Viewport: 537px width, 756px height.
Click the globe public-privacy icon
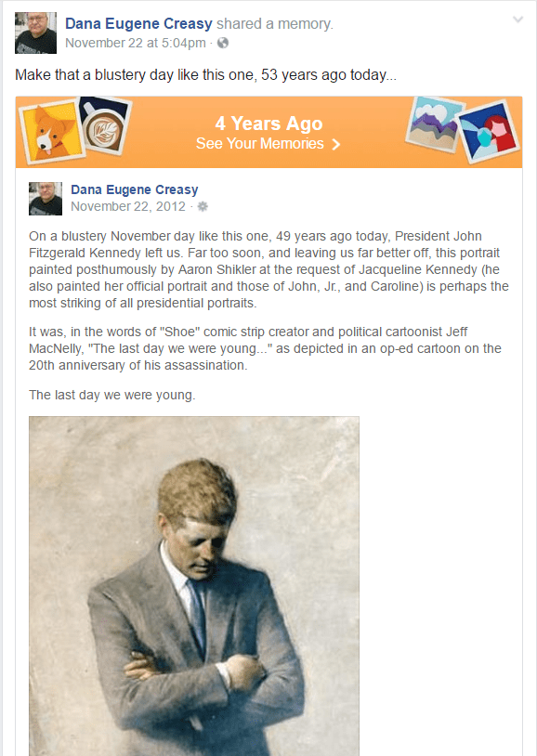[223, 43]
